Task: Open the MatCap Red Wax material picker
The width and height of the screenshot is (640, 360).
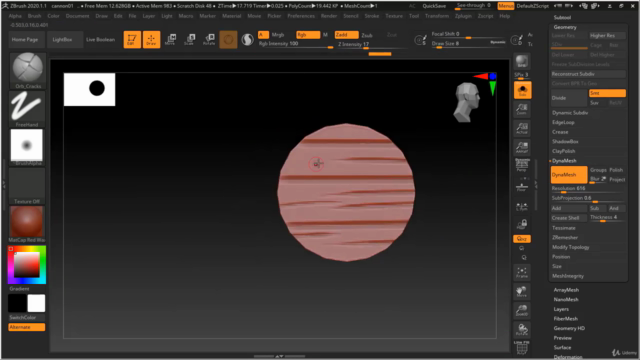Action: point(27,224)
